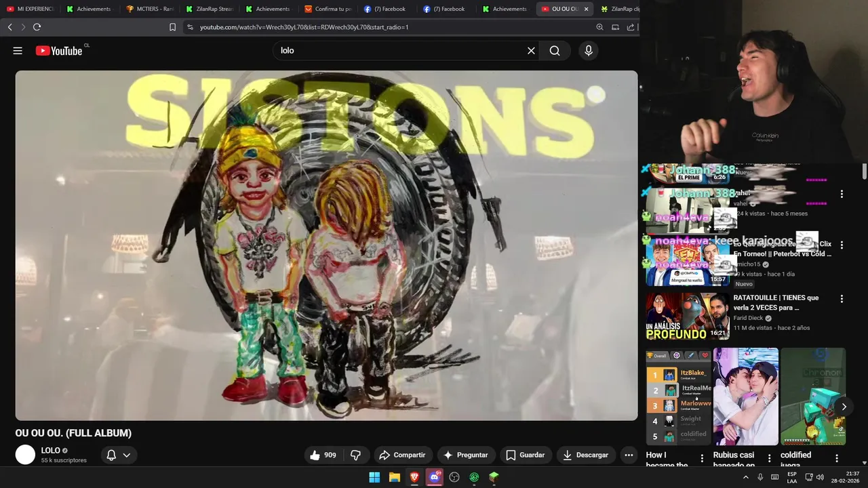Viewport: 868px width, 488px height.
Task: Switch to the MCTIERS browser tab
Action: (x=150, y=9)
